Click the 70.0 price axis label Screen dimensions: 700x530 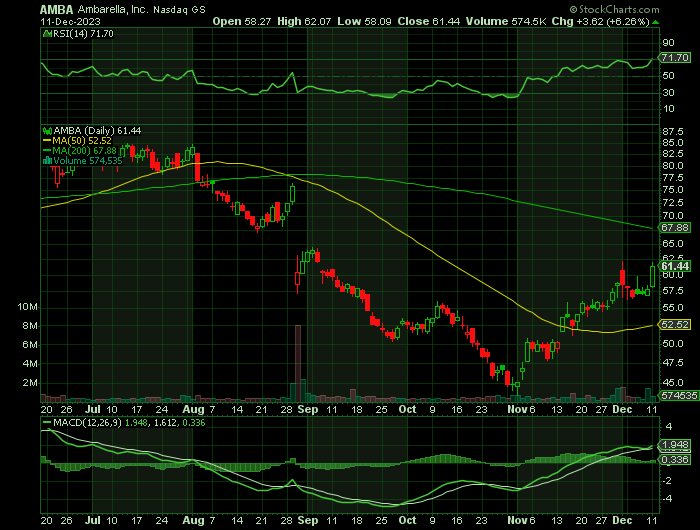tap(674, 216)
